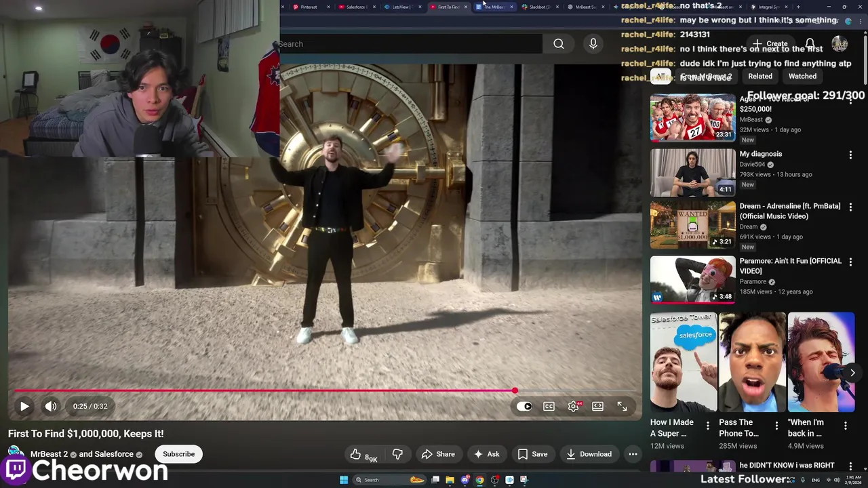868x488 pixels.
Task: Show next Shorts with right arrow
Action: (x=852, y=373)
